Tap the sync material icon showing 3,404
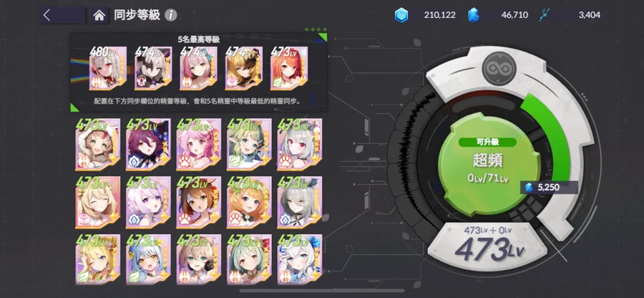 point(545,15)
